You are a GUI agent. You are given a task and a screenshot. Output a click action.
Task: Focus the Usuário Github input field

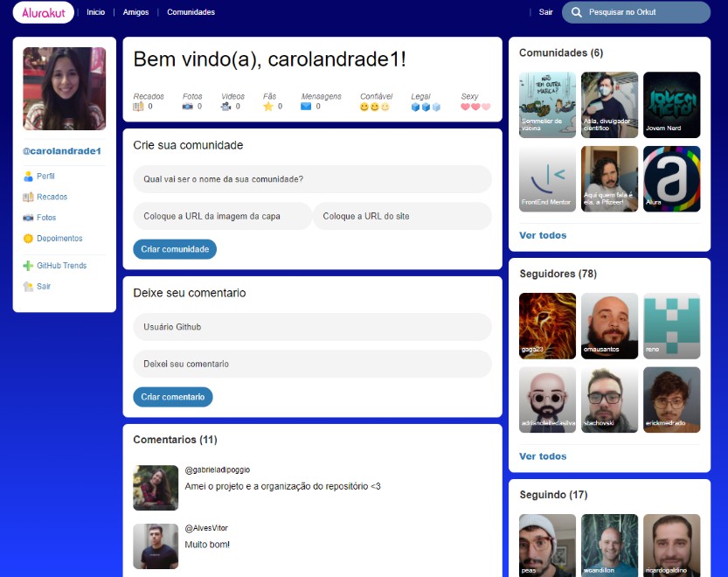pos(312,327)
